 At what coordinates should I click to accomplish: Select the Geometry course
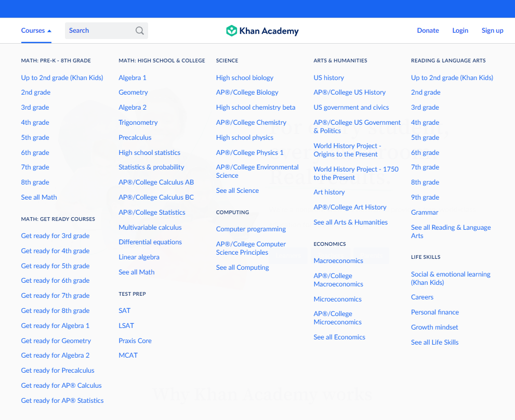click(133, 93)
